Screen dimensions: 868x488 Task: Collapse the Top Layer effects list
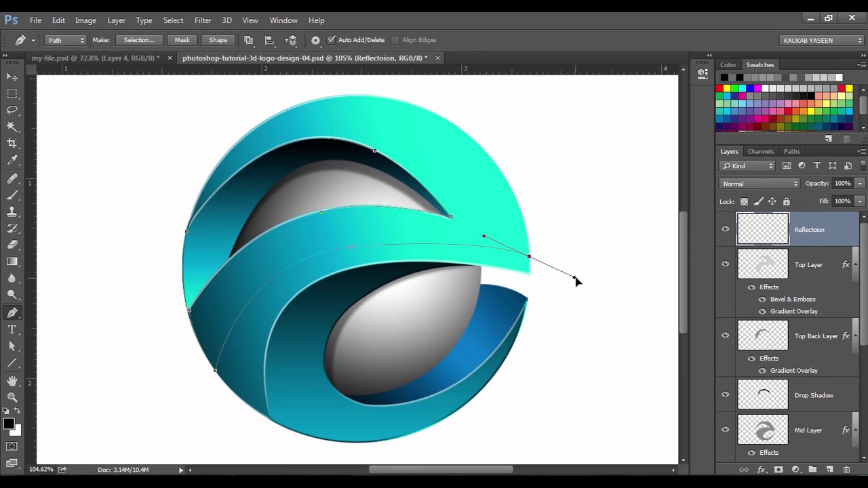point(857,264)
